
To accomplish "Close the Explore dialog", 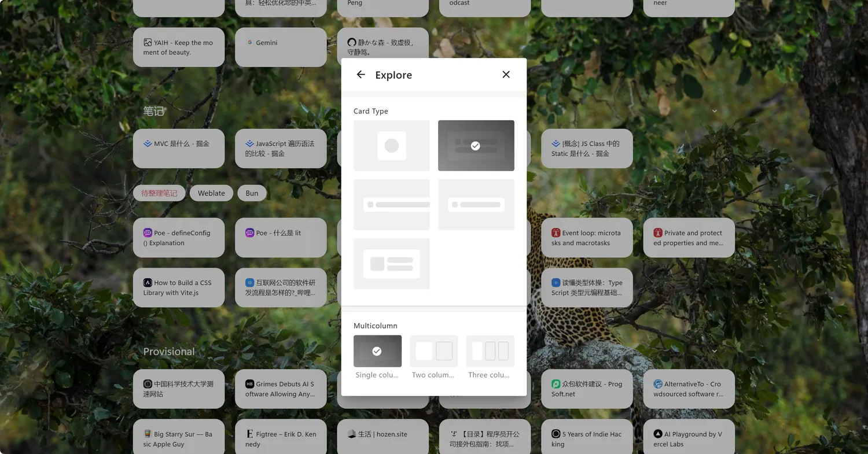I will 506,75.
